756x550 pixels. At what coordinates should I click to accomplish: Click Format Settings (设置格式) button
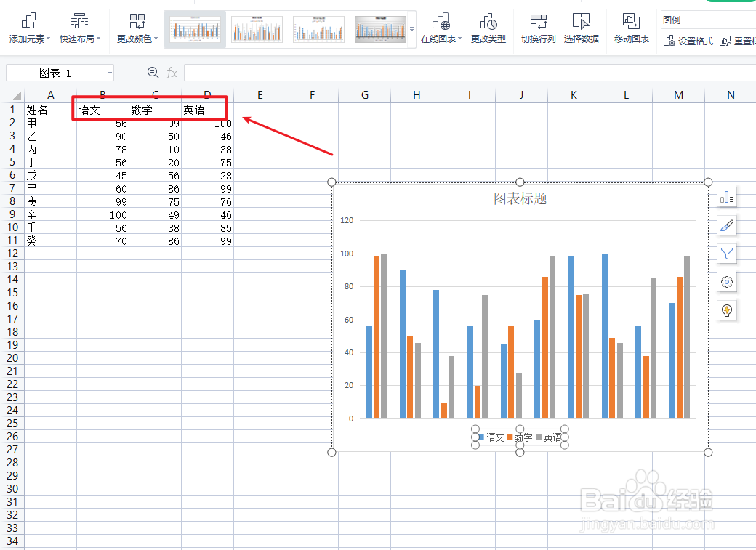tap(688, 41)
